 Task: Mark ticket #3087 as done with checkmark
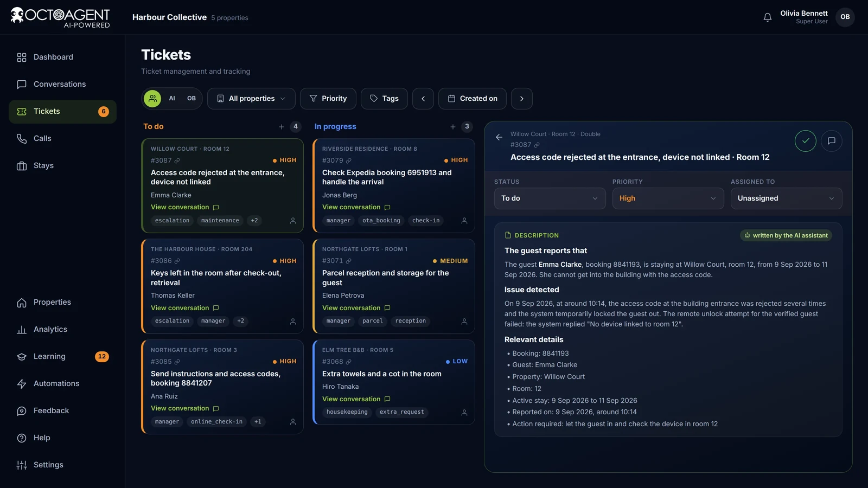coord(805,141)
